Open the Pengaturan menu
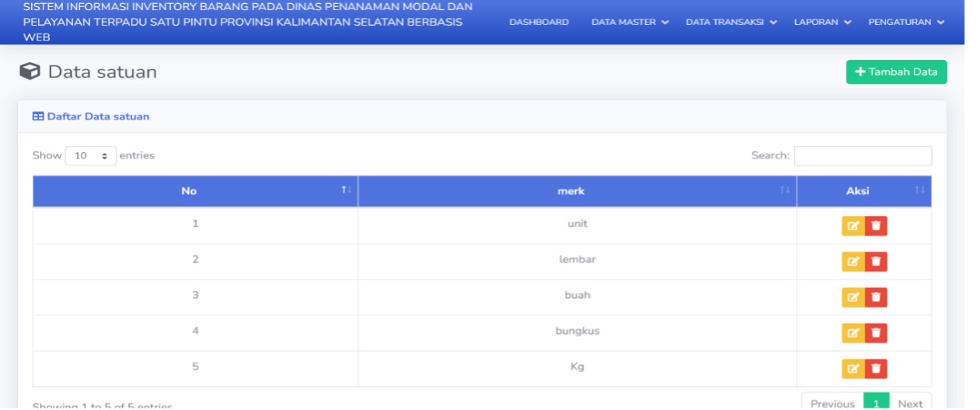 click(x=906, y=22)
